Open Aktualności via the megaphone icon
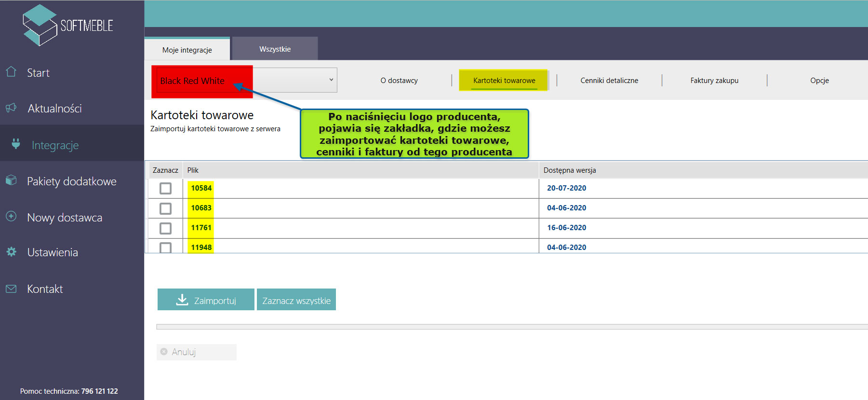This screenshot has height=400, width=868. point(11,108)
